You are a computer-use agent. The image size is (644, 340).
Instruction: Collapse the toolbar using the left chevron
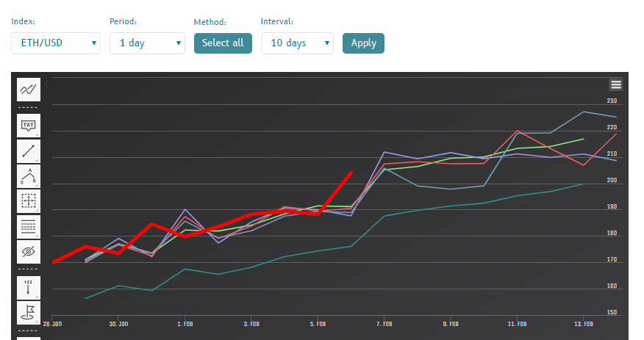tap(46, 84)
